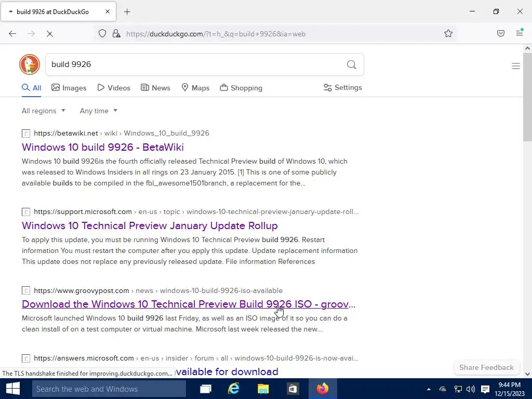532x399 pixels.
Task: Open the Action Center notifications icon
Action: 485,389
